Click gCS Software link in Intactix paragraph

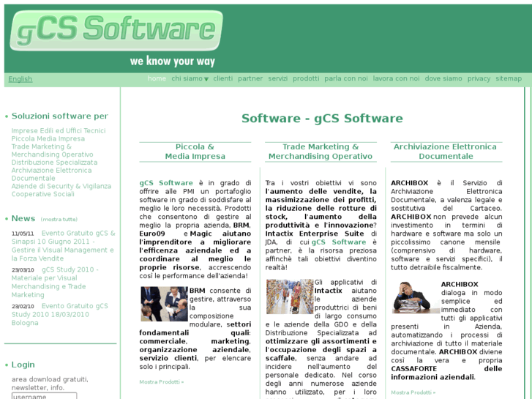point(339,242)
